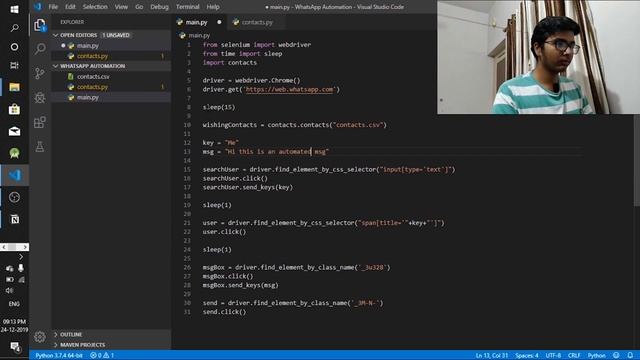Click the microphone tray icon
The width and height of the screenshot is (640, 360).
(x=21, y=268)
